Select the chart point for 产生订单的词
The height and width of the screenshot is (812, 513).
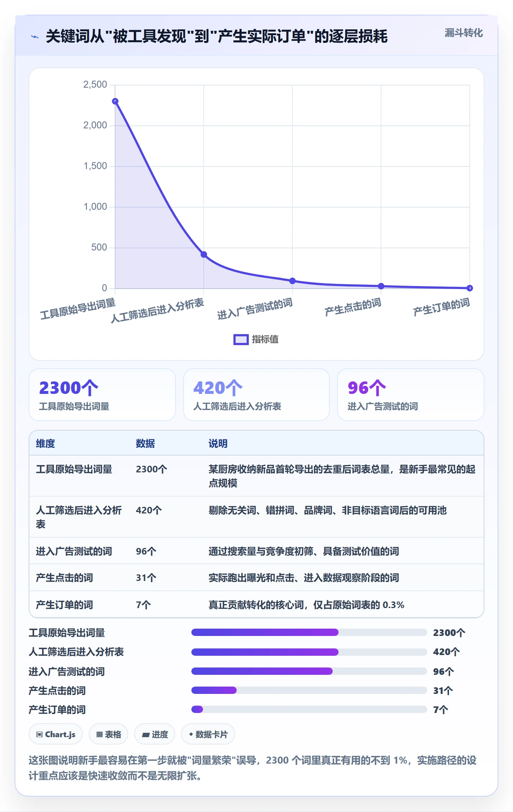coord(470,288)
